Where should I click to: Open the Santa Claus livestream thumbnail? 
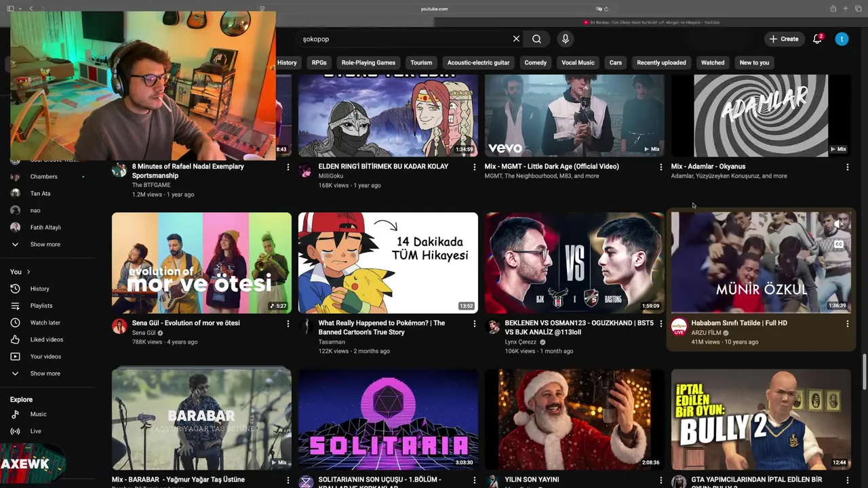coord(574,420)
